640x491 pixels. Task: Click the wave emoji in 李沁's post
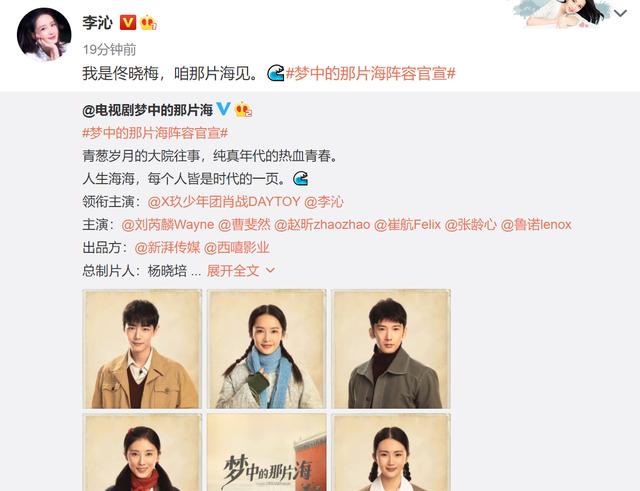click(x=276, y=73)
